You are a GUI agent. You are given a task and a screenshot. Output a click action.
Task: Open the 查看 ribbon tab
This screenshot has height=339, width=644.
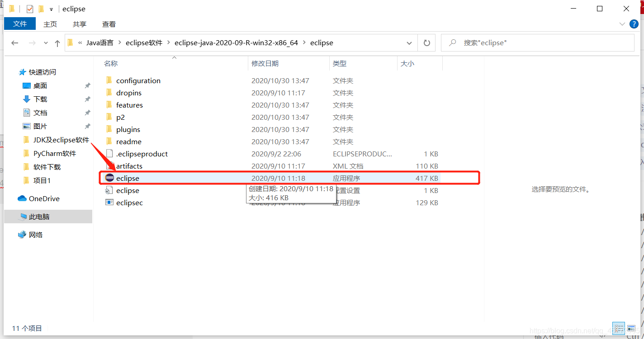point(109,24)
